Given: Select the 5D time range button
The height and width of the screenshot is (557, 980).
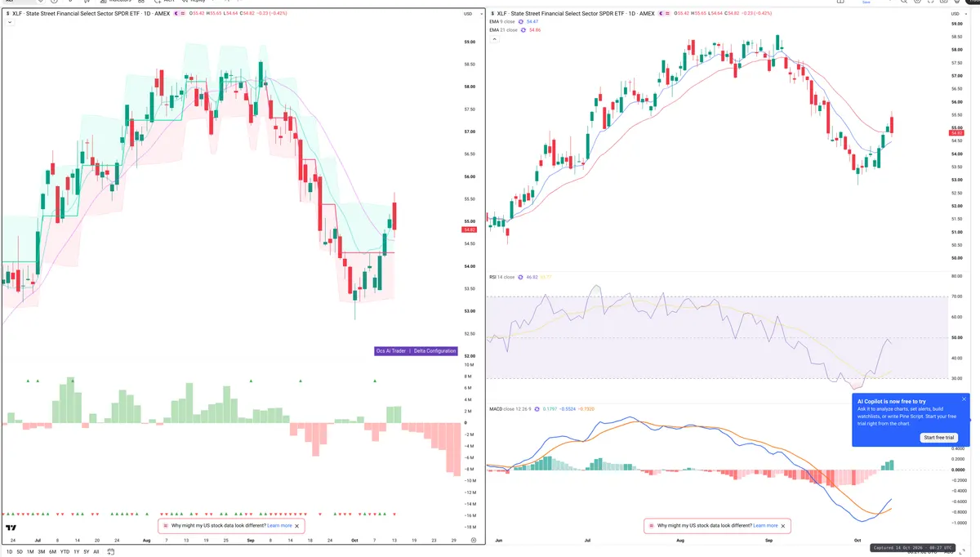Looking at the screenshot, I should pos(20,552).
